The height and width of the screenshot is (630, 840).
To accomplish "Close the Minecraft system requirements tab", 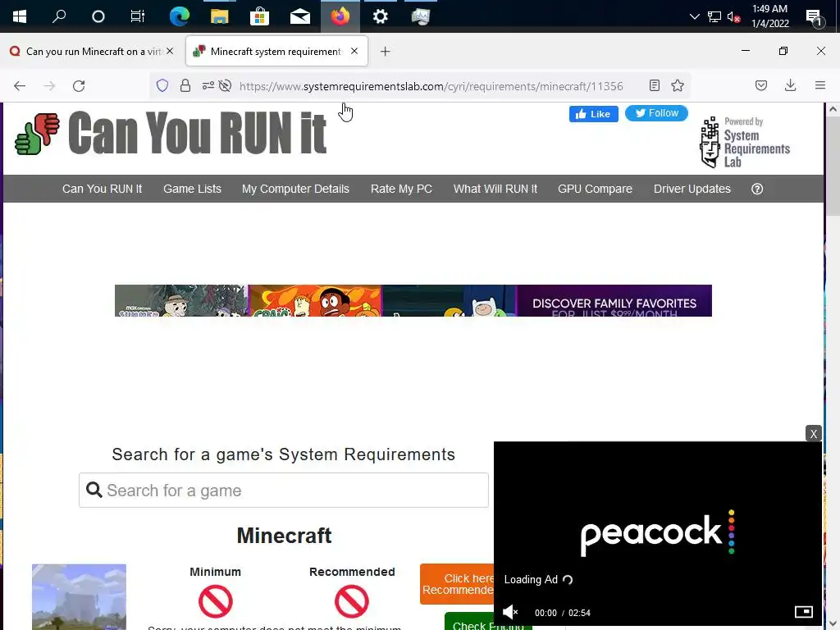I will 354,51.
